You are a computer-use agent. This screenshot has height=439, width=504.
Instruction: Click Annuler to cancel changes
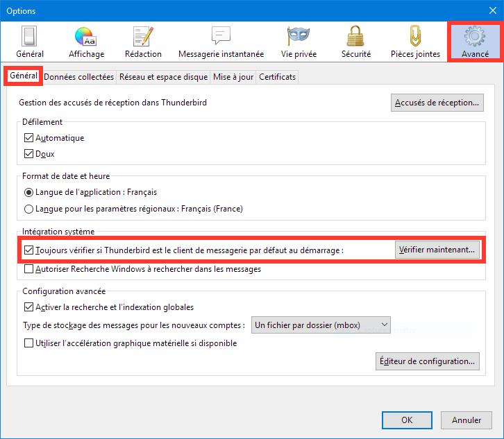tap(466, 420)
